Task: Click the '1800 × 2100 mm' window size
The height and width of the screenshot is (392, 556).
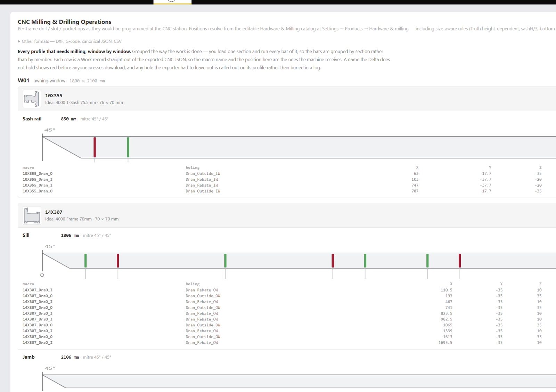Action: [87, 81]
